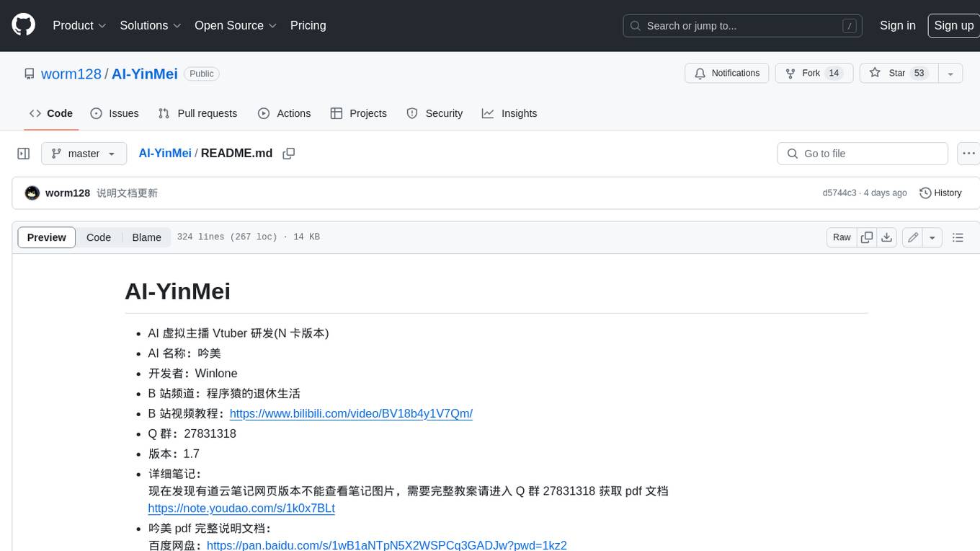The width and height of the screenshot is (980, 551).
Task: Open the bilibili video tutorial link
Action: click(351, 413)
